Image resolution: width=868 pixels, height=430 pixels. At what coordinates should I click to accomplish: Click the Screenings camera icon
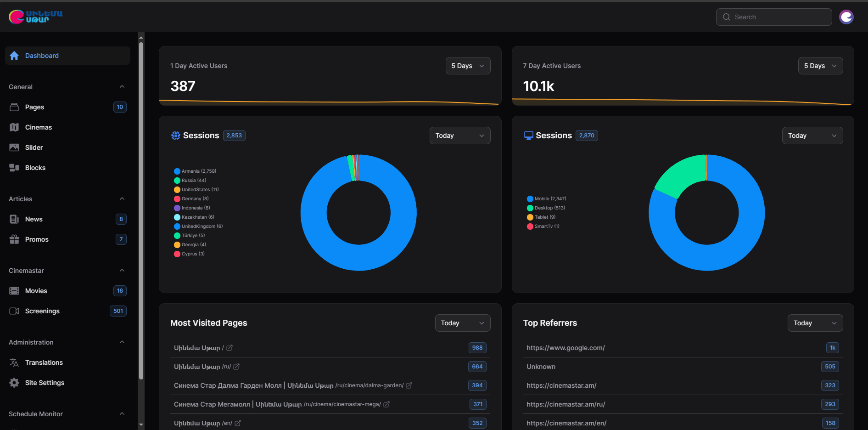[x=14, y=311]
